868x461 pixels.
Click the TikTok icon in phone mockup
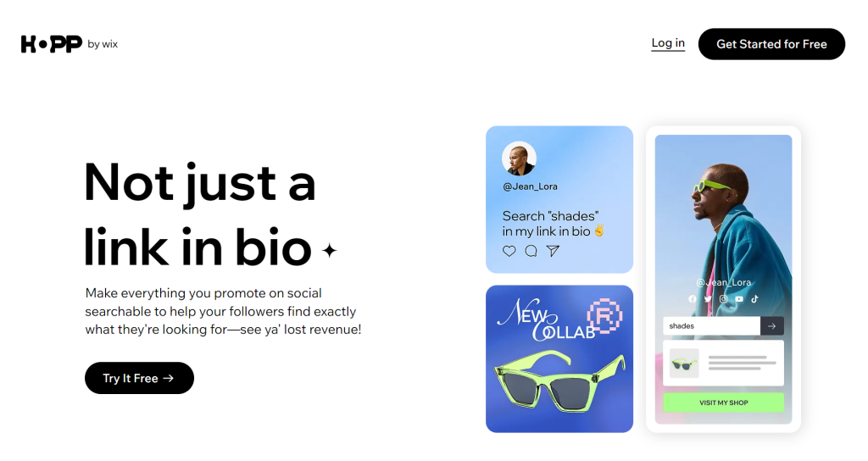click(754, 299)
